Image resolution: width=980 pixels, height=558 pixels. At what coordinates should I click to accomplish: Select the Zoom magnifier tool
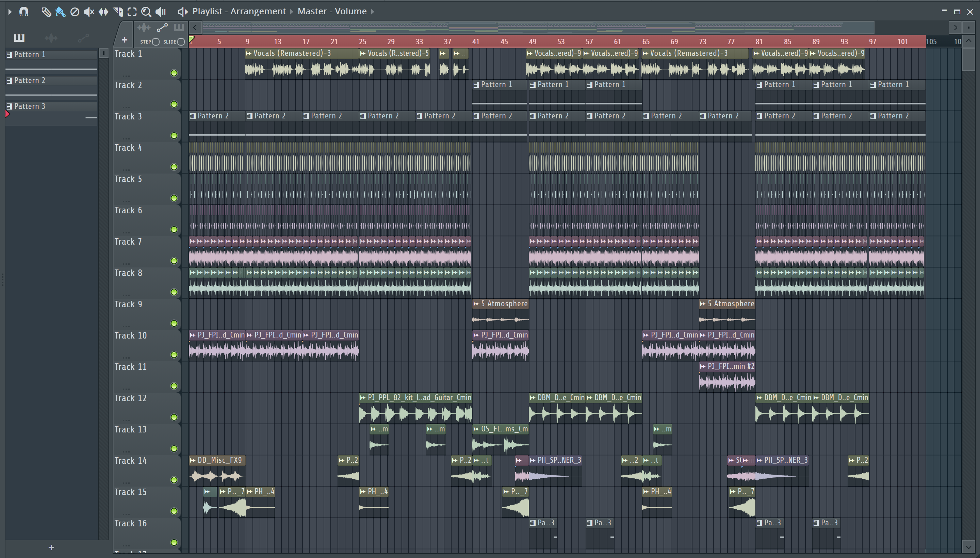[146, 12]
